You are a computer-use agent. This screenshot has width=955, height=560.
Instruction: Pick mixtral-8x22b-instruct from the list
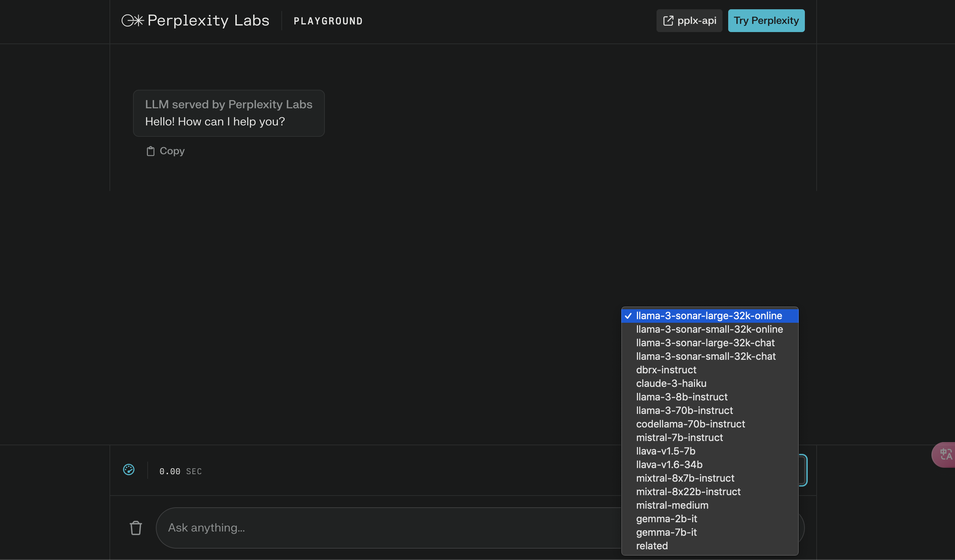click(x=709, y=492)
